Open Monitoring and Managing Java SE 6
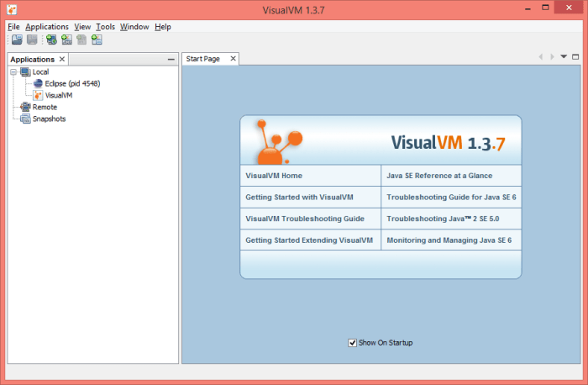Viewport: 588px width, 385px height. tap(451, 240)
